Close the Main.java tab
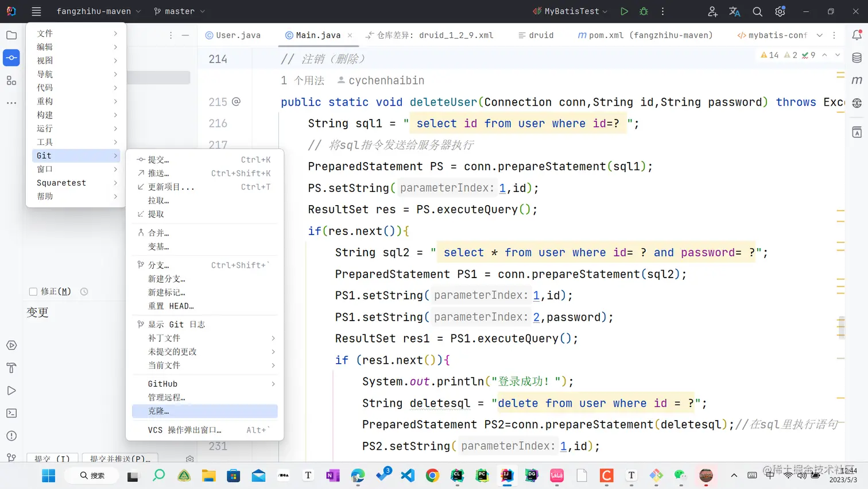 tap(350, 35)
